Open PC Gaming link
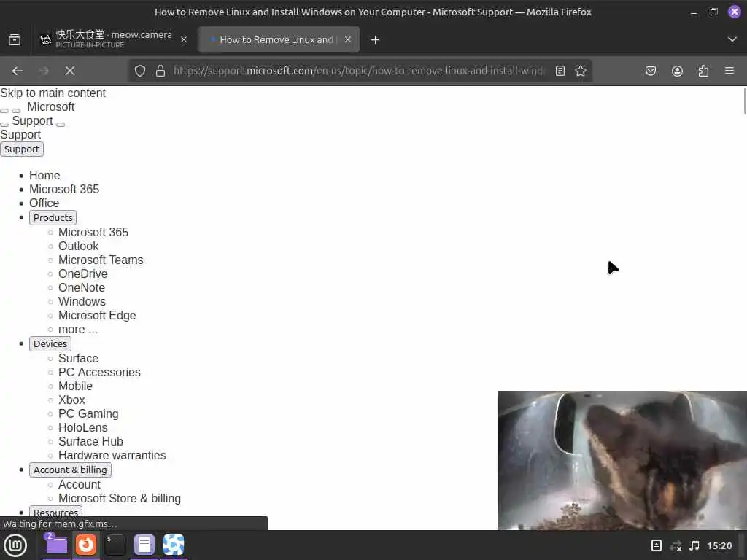The width and height of the screenshot is (747, 560). click(88, 413)
